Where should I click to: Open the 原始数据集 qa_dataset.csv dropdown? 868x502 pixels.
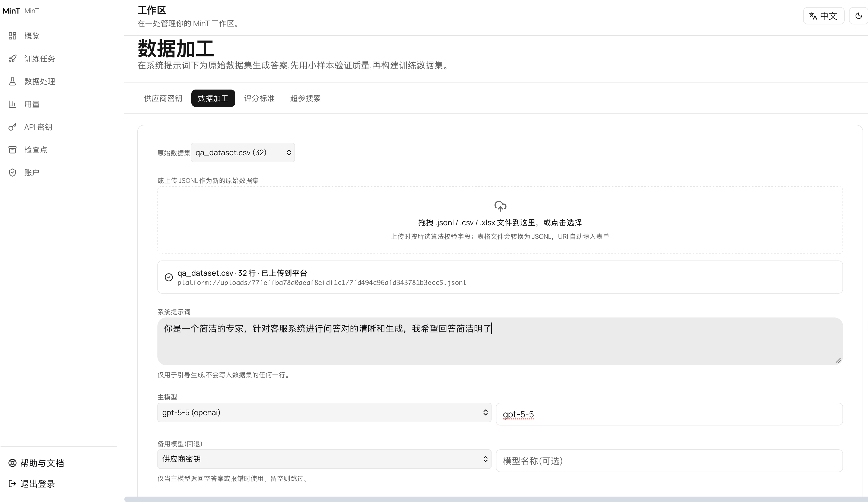pos(243,152)
